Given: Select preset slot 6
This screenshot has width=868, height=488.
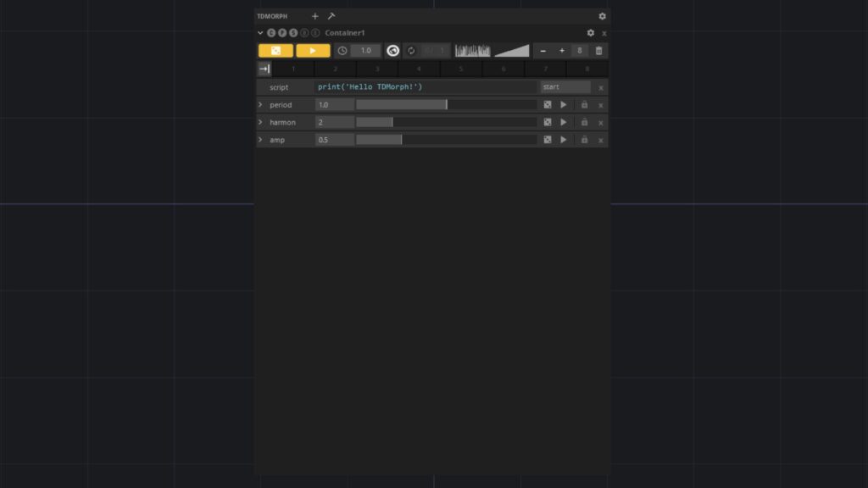Looking at the screenshot, I should 504,69.
